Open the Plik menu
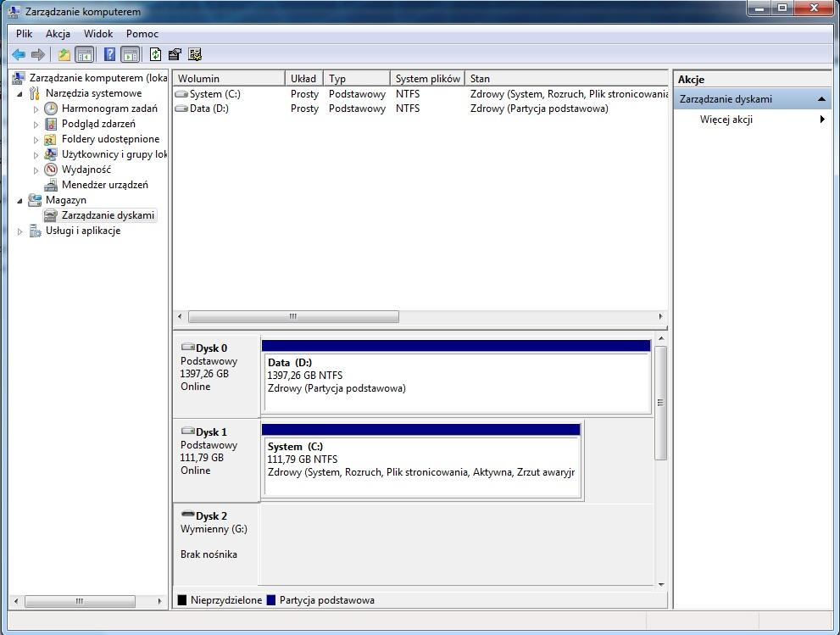Screen dimensions: 840x635 coord(24,34)
